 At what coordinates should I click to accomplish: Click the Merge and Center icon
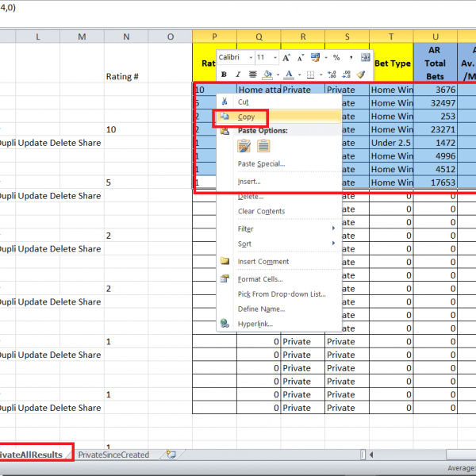[x=366, y=57]
